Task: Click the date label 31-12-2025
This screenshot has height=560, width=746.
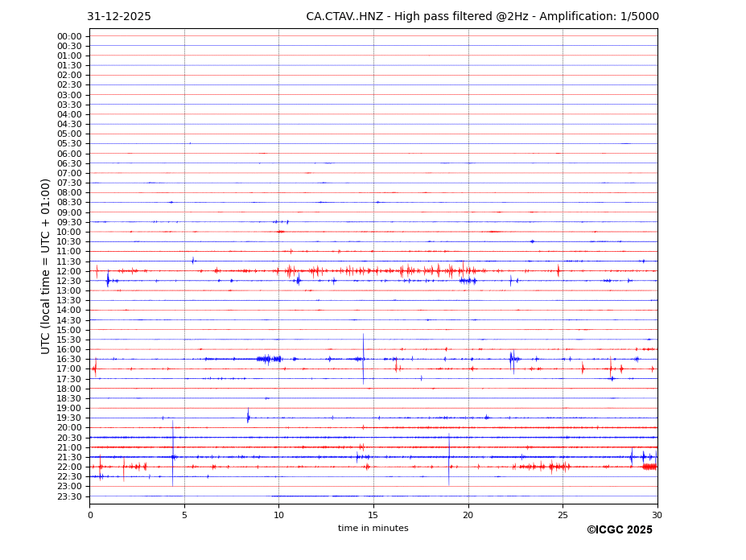Action: point(119,17)
